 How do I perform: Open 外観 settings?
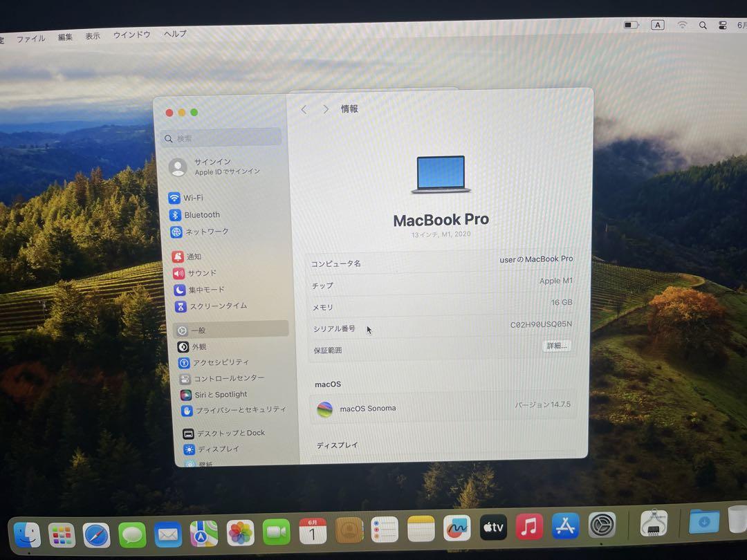coord(192,346)
